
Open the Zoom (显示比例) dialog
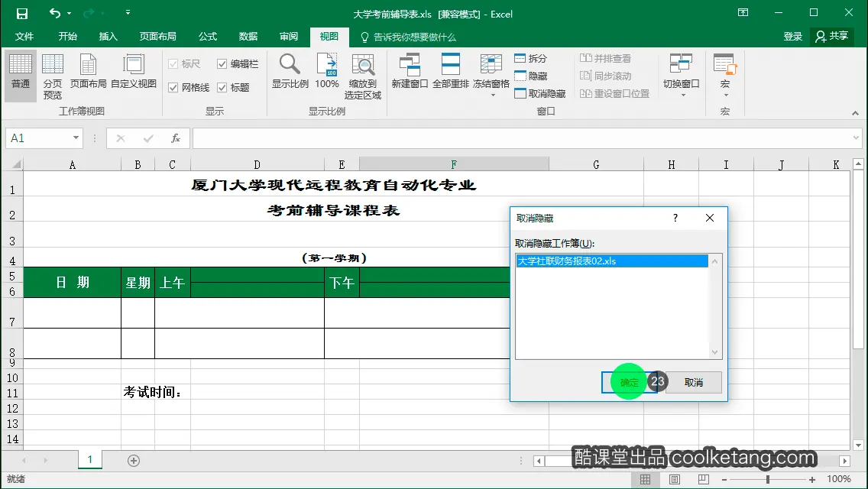tap(290, 71)
